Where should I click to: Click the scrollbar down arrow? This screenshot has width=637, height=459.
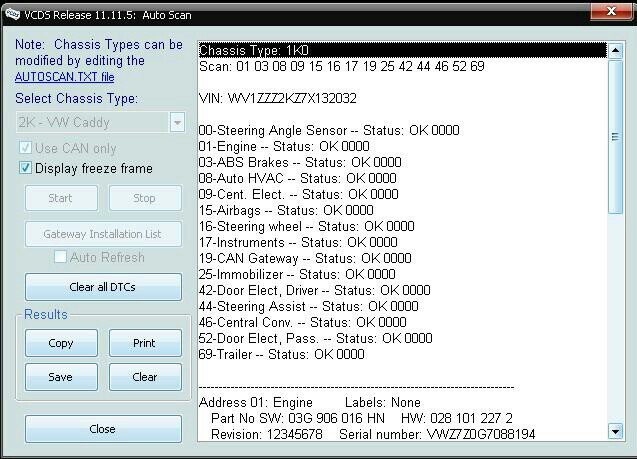pos(615,431)
